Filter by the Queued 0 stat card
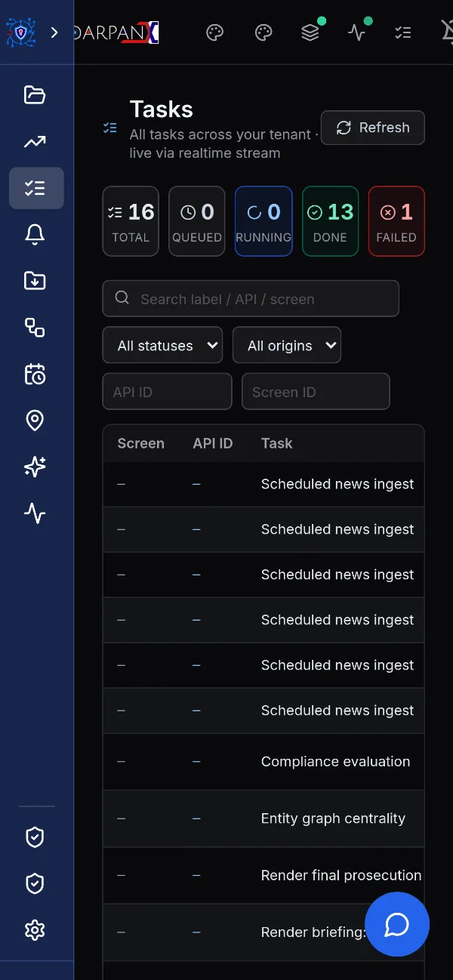 (x=197, y=221)
